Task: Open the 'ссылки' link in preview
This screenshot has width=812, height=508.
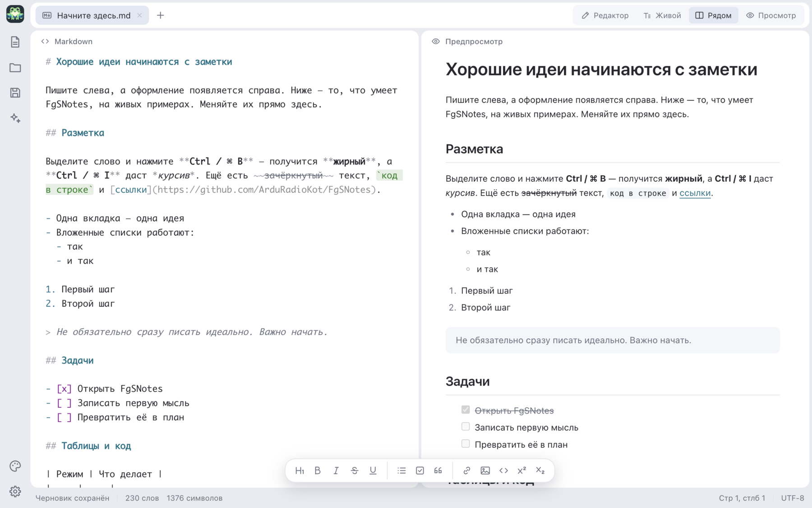Action: click(695, 193)
